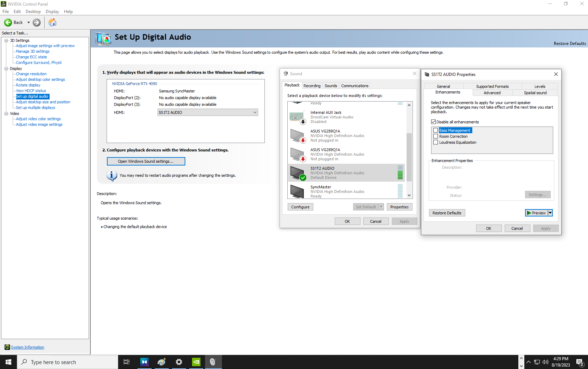The image size is (588, 369).
Task: Show hidden system tray icons
Action: tap(529, 362)
